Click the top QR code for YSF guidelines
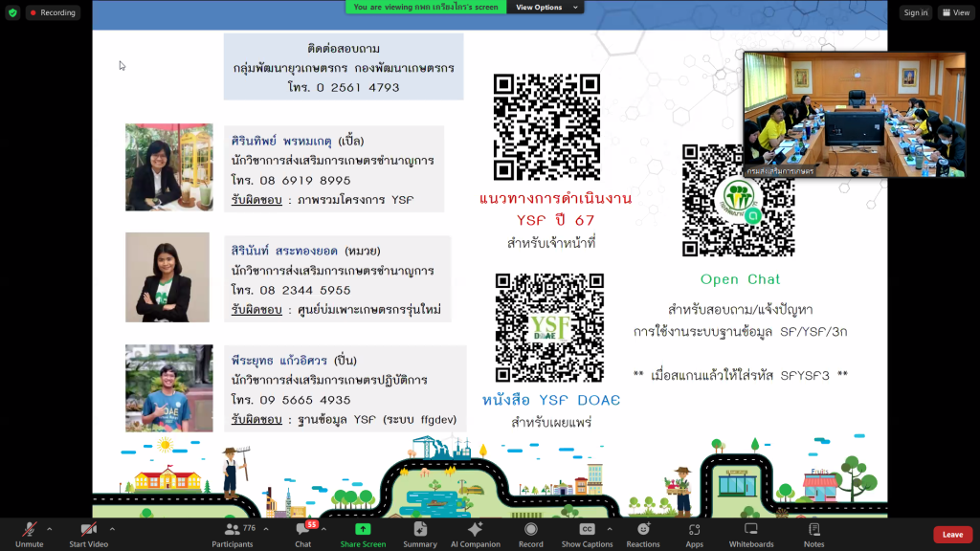 point(546,127)
